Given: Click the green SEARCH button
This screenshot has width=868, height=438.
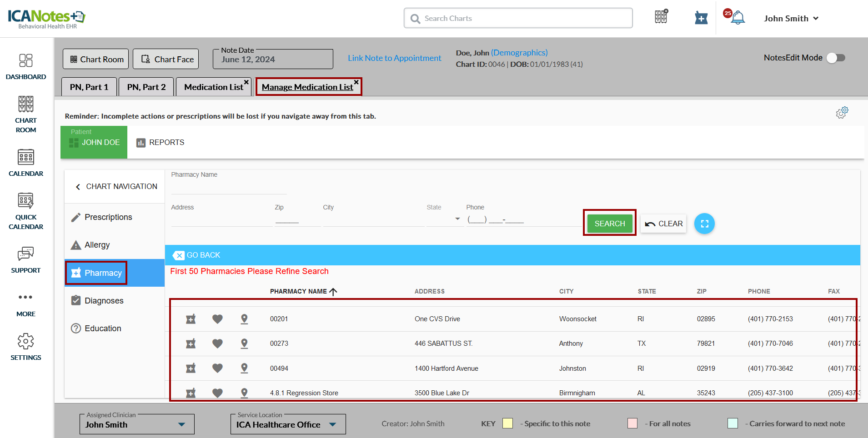Looking at the screenshot, I should click(x=609, y=224).
